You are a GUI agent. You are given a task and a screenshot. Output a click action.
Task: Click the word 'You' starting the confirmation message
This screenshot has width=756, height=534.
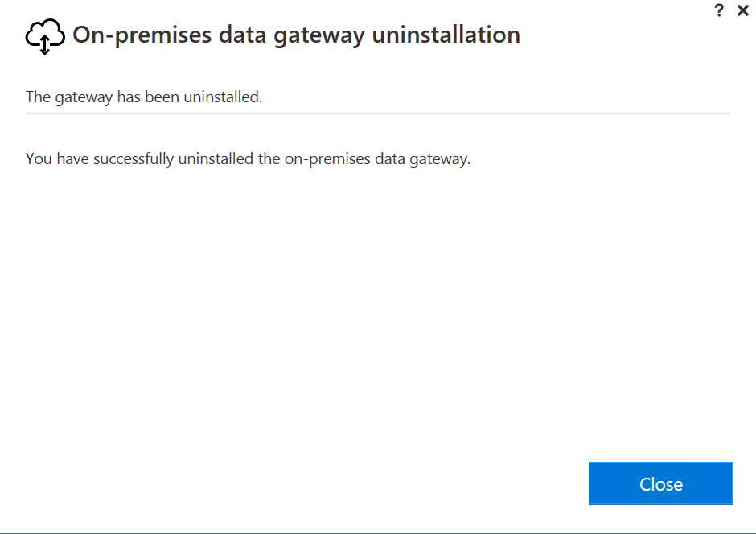pyautogui.click(x=39, y=158)
